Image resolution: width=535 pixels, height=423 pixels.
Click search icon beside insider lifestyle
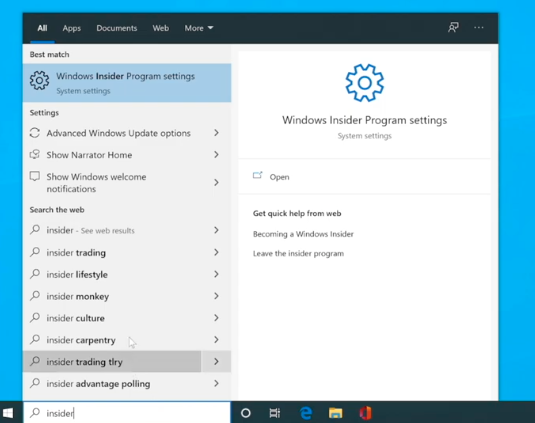35,274
